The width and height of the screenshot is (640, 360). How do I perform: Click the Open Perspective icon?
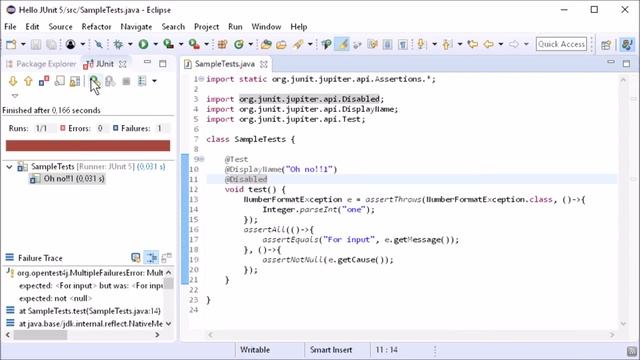click(606, 44)
